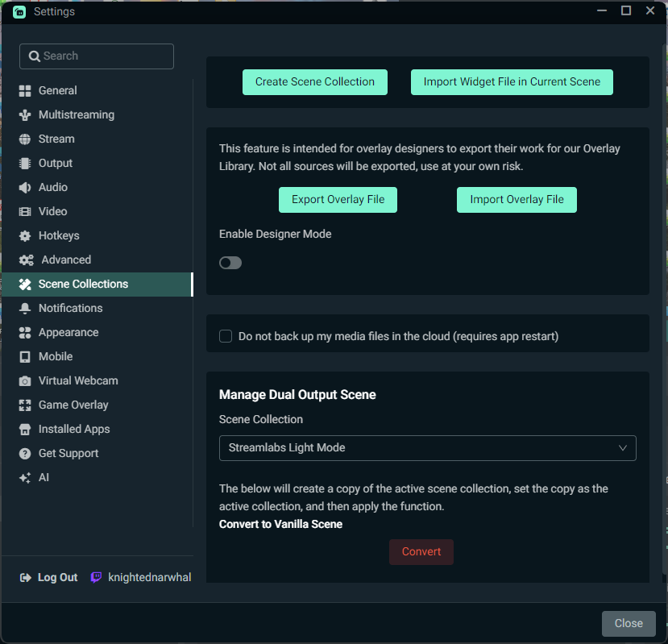Select the Virtual Webcam camera icon

26,380
